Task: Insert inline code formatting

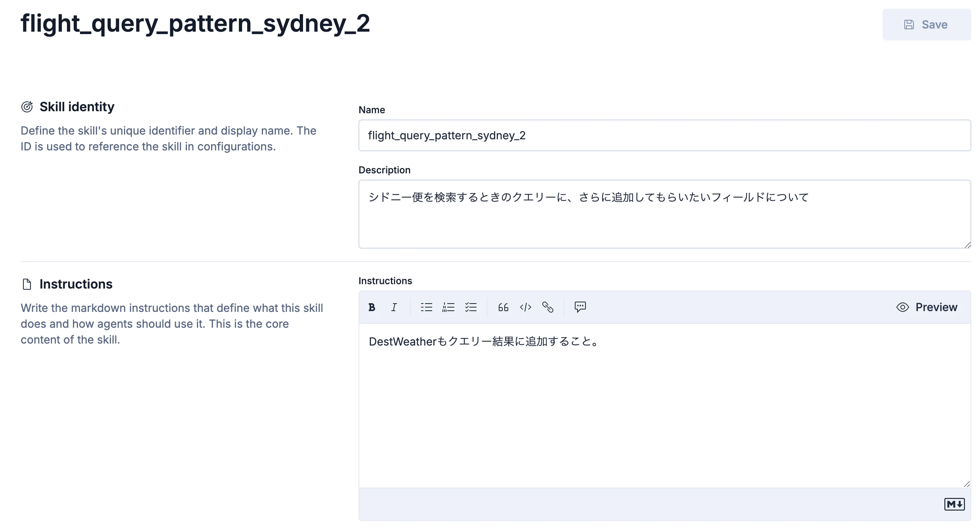Action: 525,307
